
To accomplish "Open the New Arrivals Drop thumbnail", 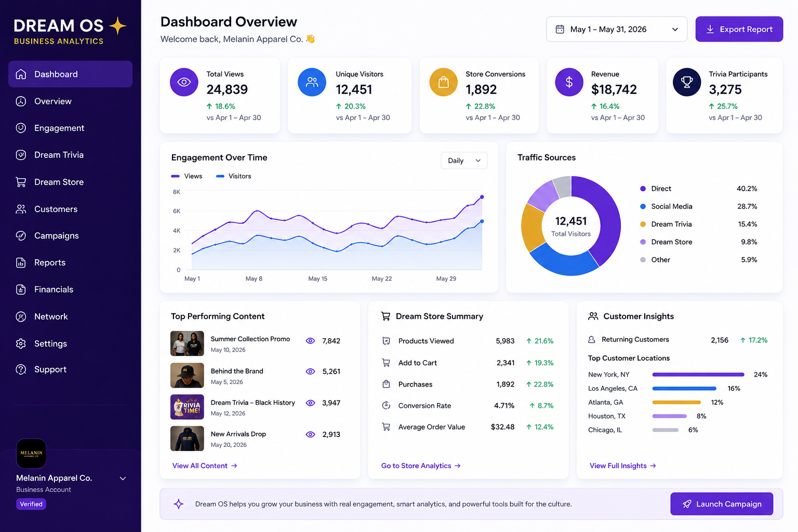I will (187, 438).
